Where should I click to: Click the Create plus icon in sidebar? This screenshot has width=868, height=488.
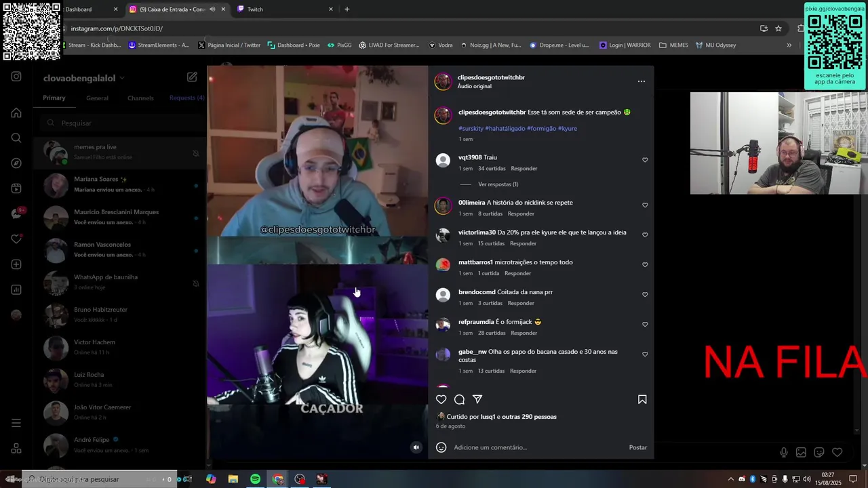[16, 264]
